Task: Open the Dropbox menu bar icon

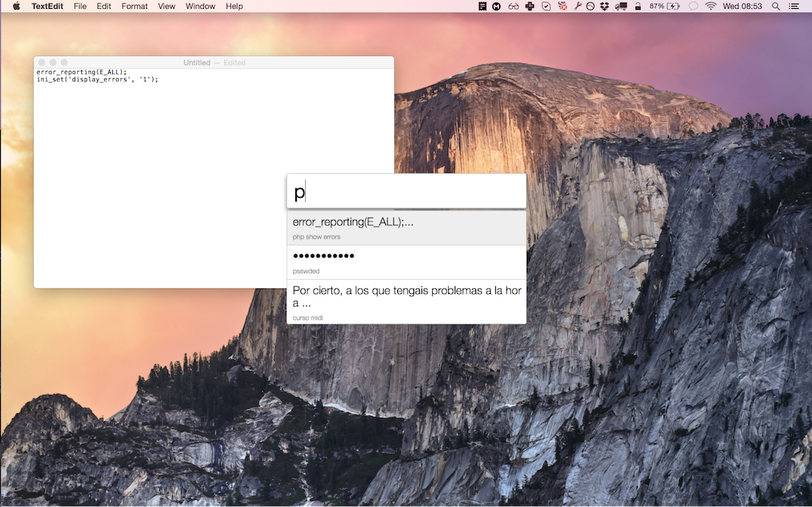Action: pos(605,6)
